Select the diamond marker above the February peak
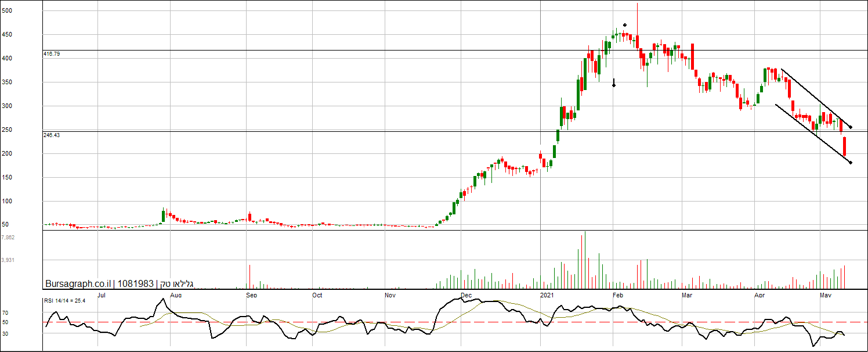Image resolution: width=868 pixels, height=352 pixels. 624,25
